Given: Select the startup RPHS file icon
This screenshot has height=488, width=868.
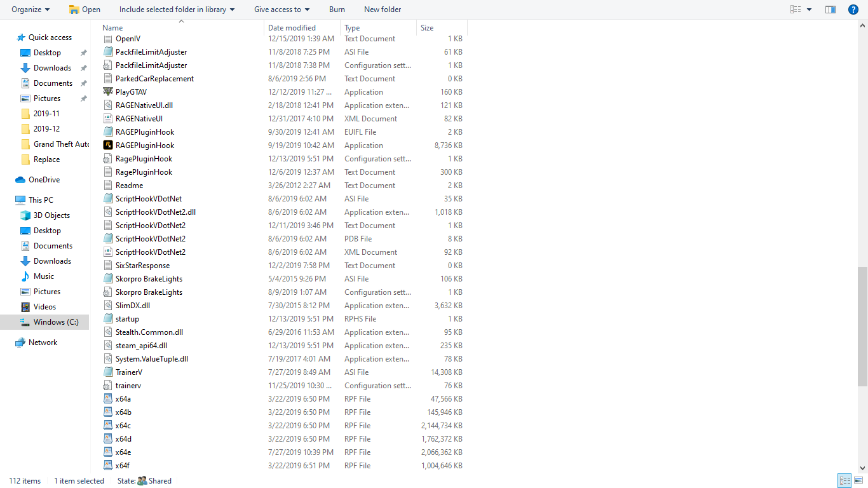Looking at the screenshot, I should point(108,319).
